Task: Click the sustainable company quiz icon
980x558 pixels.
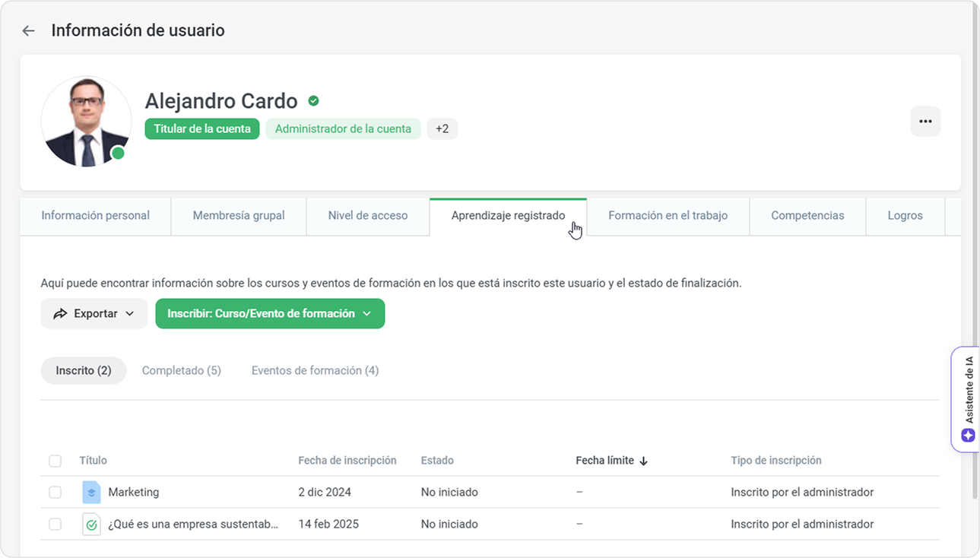Action: 91,525
